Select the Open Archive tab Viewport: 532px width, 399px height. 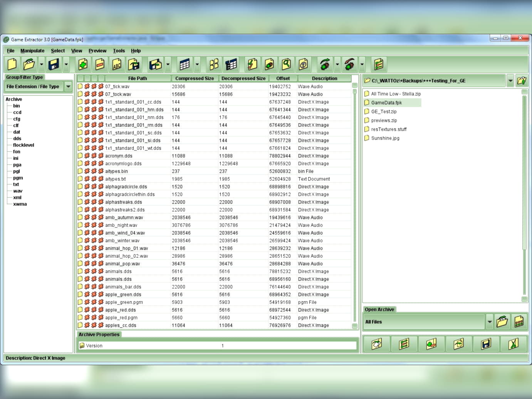click(379, 310)
